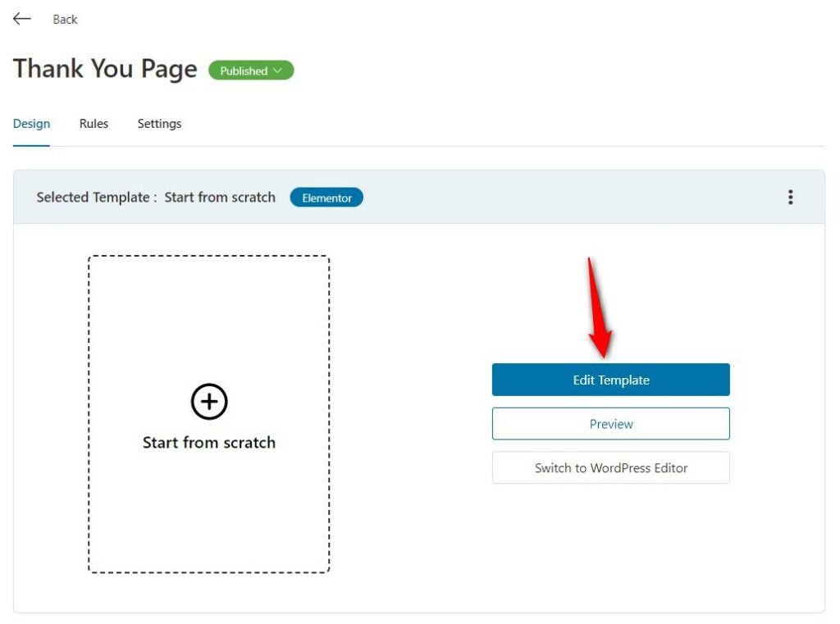Open the three-dot template options menu

tap(790, 197)
